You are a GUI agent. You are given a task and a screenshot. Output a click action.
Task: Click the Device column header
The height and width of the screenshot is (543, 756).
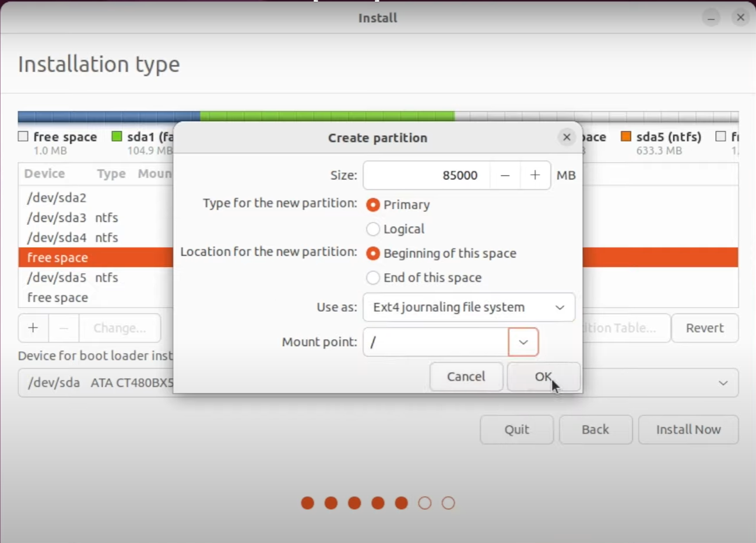click(x=44, y=174)
